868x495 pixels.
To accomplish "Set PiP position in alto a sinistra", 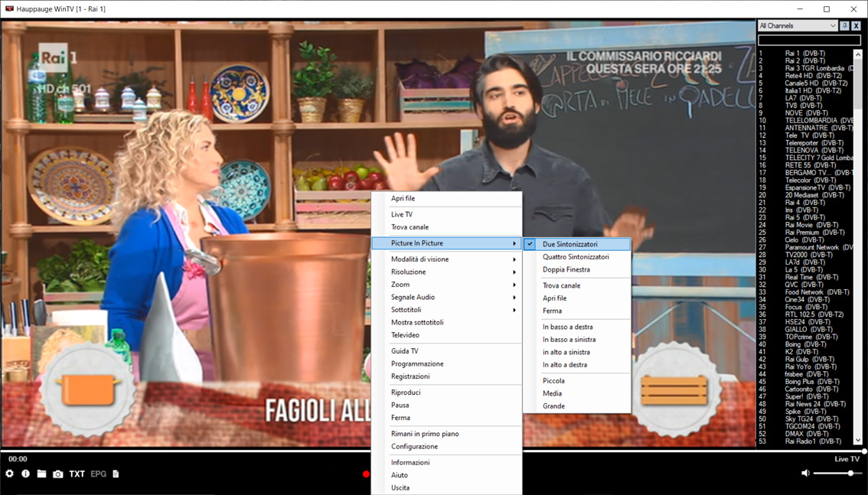I will pyautogui.click(x=576, y=352).
